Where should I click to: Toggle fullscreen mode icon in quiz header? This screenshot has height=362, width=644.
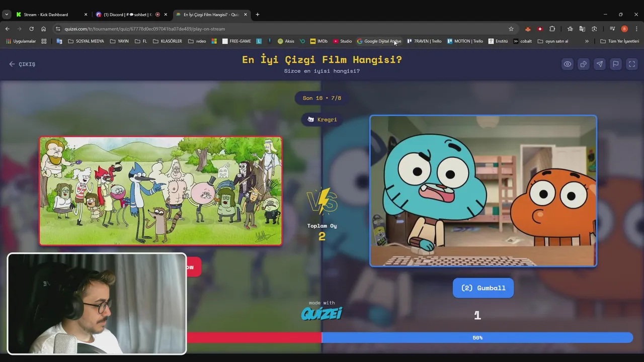click(632, 64)
